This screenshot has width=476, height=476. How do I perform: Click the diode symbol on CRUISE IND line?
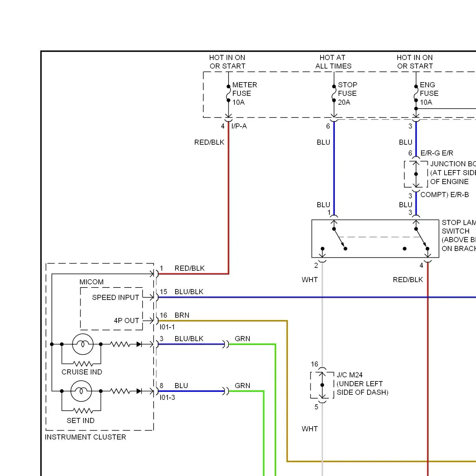139,344
